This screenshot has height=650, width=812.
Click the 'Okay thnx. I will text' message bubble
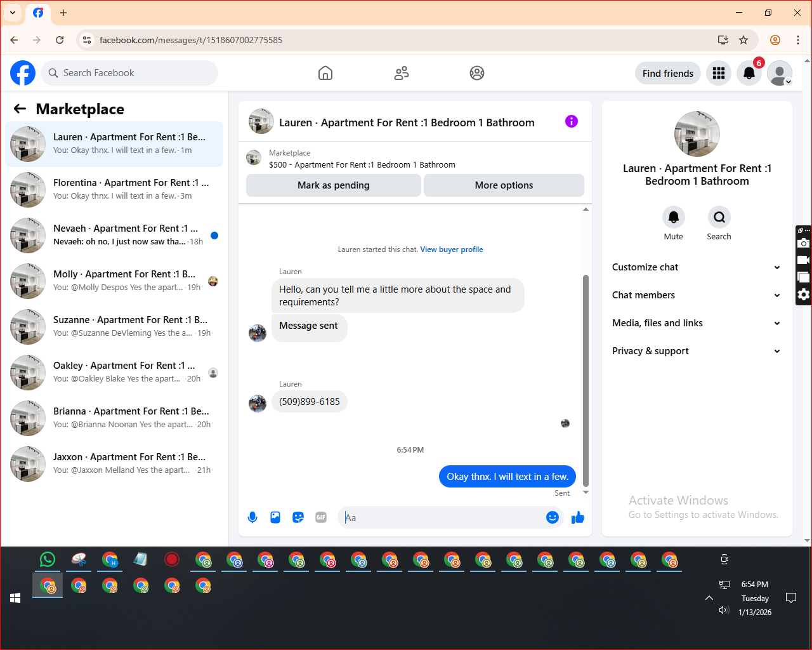click(x=507, y=477)
